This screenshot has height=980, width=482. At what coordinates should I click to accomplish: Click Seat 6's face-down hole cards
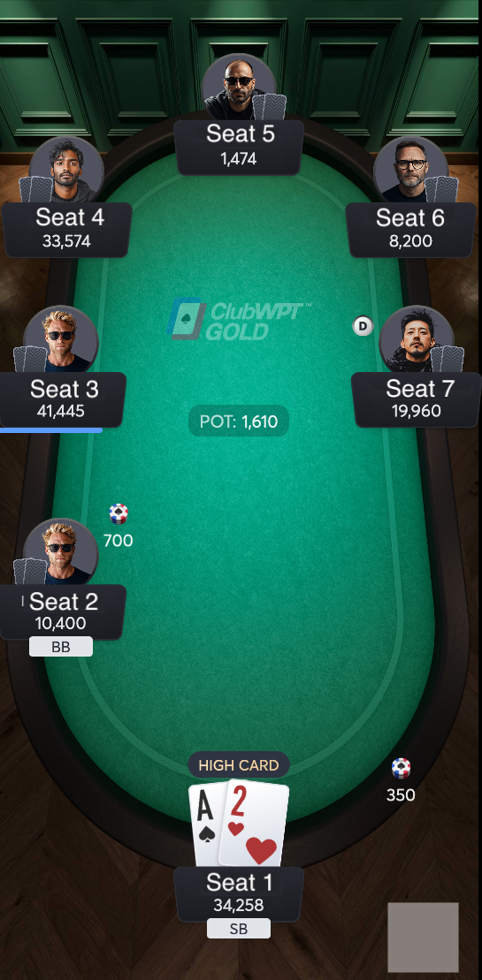[x=442, y=189]
